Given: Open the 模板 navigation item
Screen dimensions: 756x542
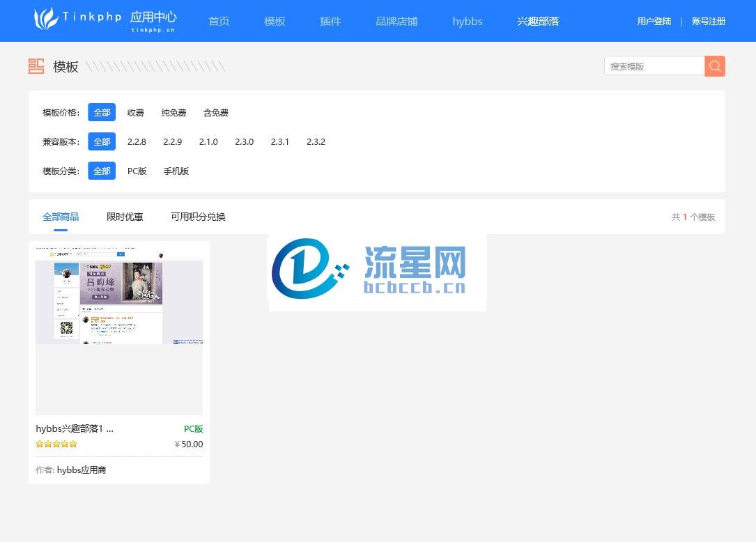Looking at the screenshot, I should tap(275, 21).
